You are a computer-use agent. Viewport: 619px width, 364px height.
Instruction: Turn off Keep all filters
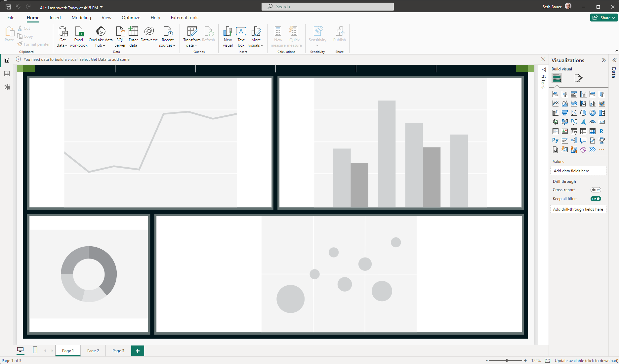(596, 199)
